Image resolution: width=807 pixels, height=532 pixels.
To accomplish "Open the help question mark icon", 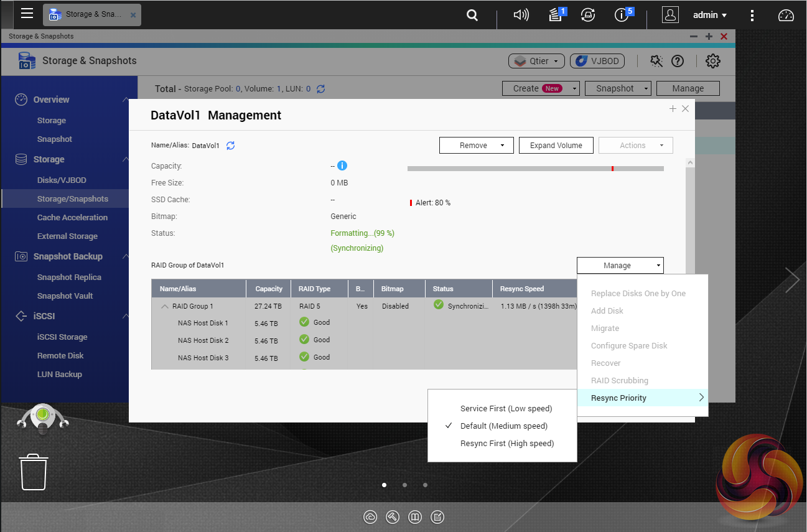I will (678, 61).
